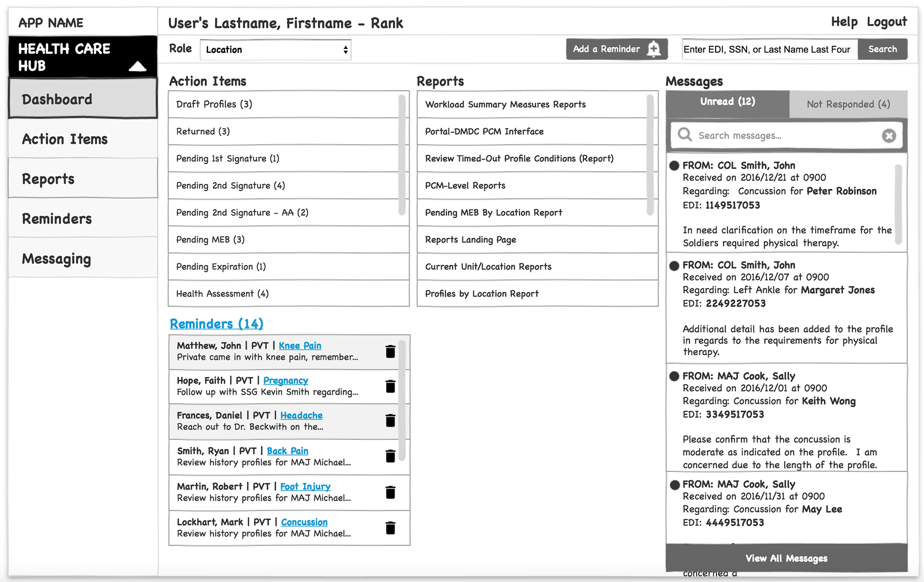This screenshot has height=582, width=924.
Task: Open the Role Location dropdown
Action: (x=276, y=50)
